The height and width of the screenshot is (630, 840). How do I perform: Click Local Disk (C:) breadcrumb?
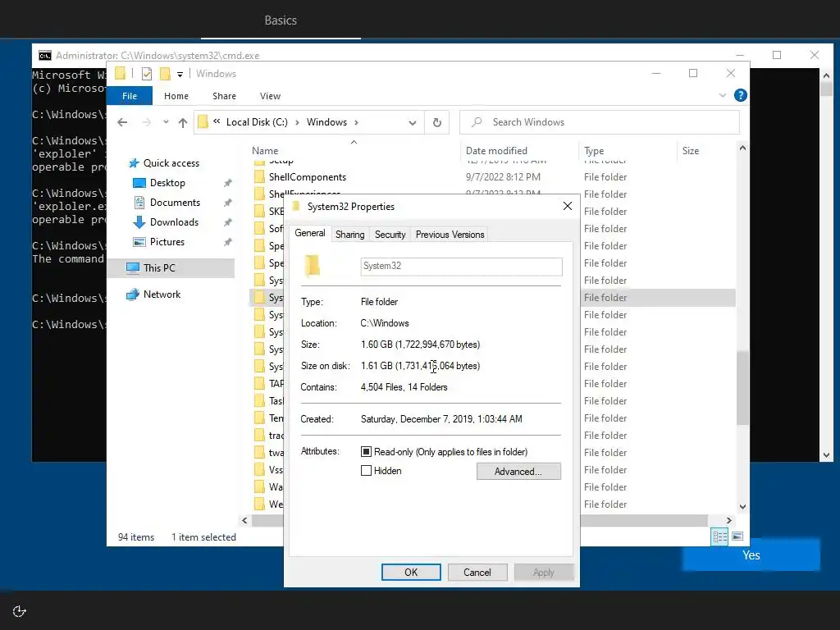(x=257, y=122)
